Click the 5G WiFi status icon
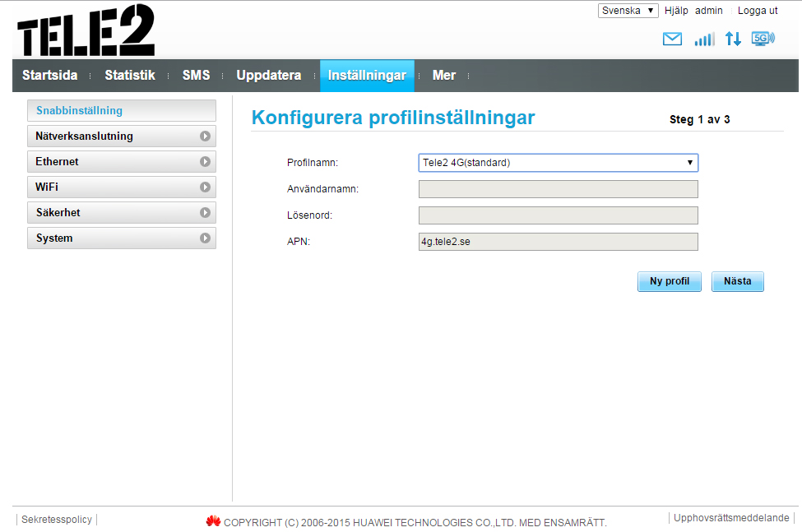The height and width of the screenshot is (532, 802). click(763, 39)
